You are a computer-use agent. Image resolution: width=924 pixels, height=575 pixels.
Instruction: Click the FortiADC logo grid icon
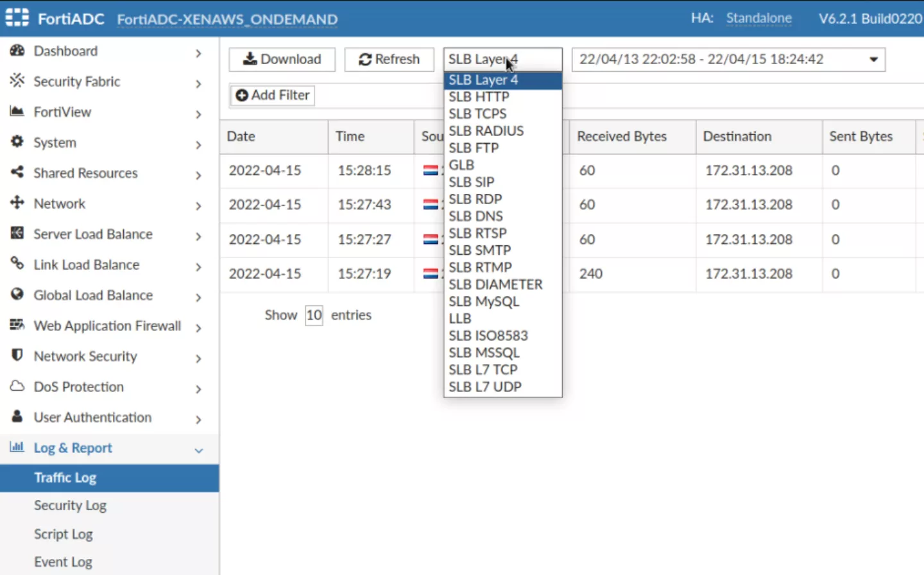tap(17, 17)
